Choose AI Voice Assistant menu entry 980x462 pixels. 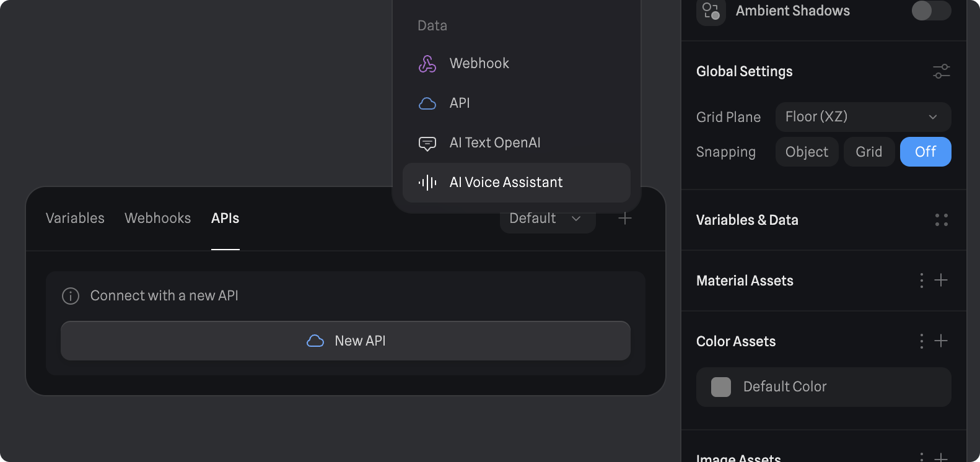click(505, 183)
